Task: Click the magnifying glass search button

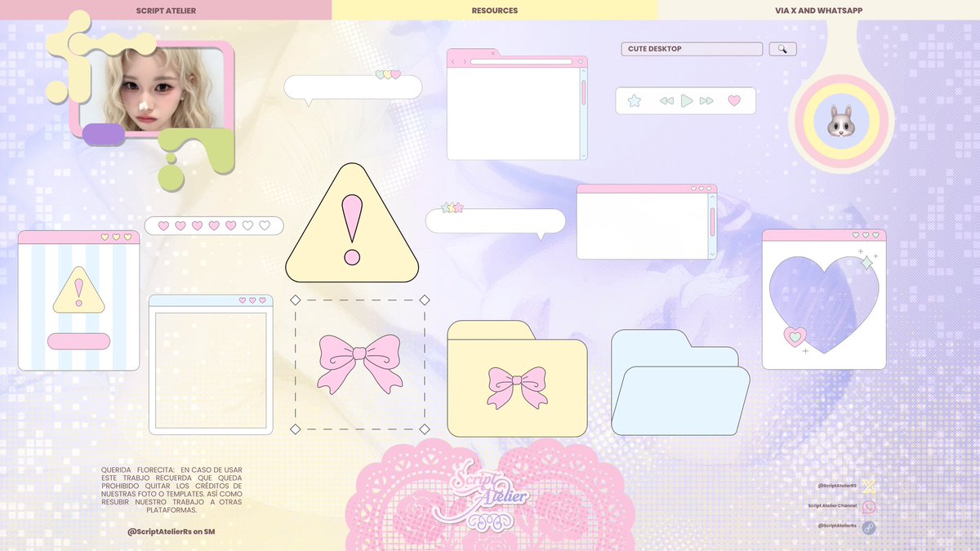Action: point(782,49)
